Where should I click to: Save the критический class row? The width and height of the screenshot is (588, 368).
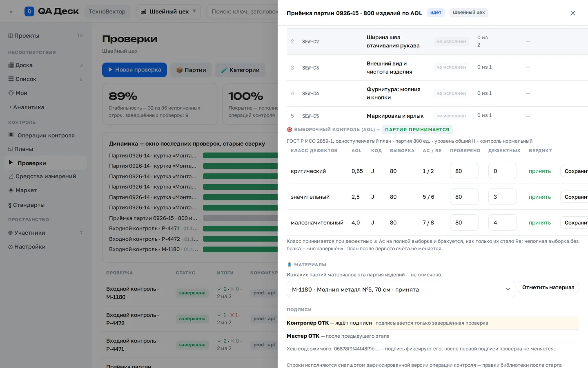point(574,171)
